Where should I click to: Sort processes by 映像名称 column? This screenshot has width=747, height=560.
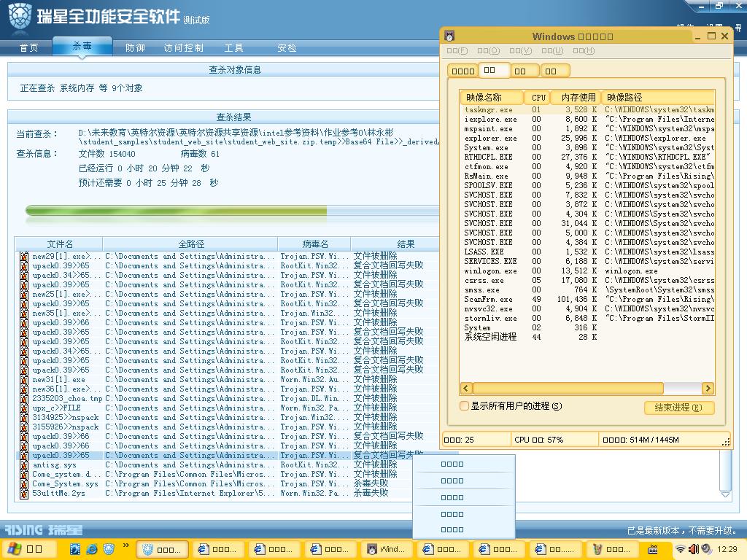click(492, 98)
